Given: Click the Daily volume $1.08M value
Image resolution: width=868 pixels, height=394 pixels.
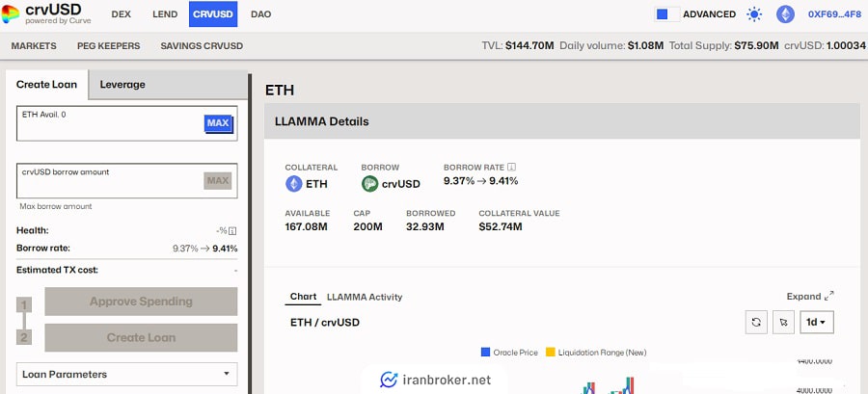Looking at the screenshot, I should [645, 46].
